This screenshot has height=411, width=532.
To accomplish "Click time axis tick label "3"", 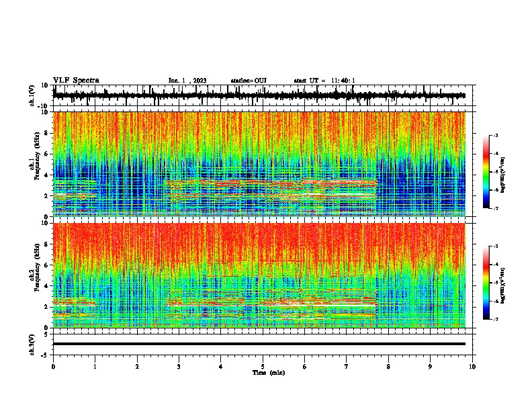I will point(179,367).
